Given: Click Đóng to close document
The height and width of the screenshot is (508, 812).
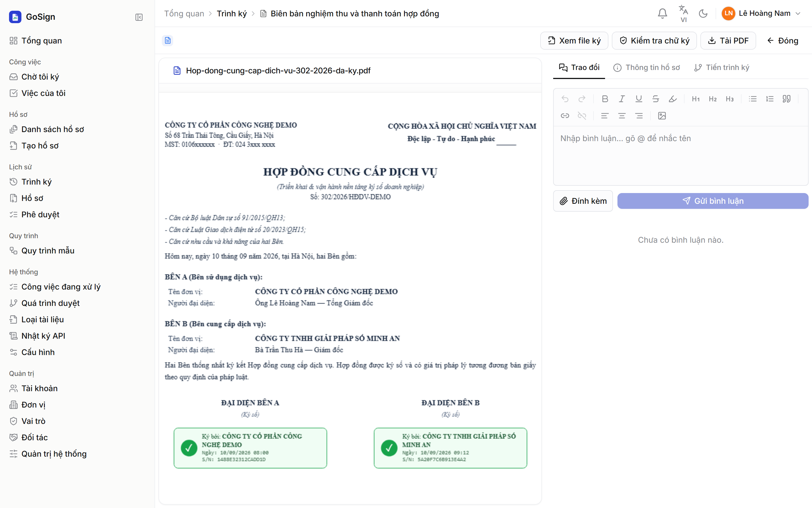Looking at the screenshot, I should [x=782, y=41].
